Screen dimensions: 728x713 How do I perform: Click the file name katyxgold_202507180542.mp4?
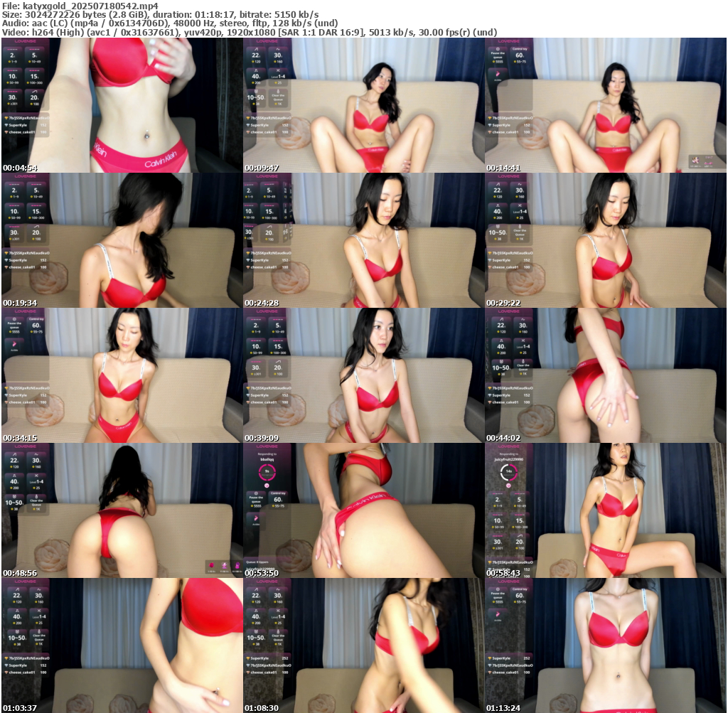[90, 6]
